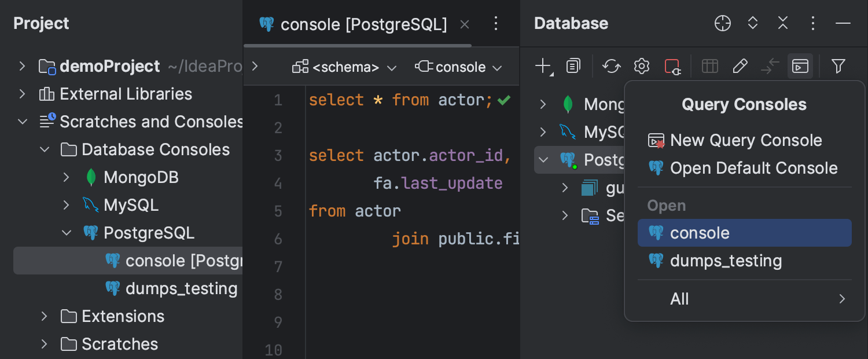Expand the Scratches folder
Image resolution: width=868 pixels, height=359 pixels.
[x=44, y=344]
